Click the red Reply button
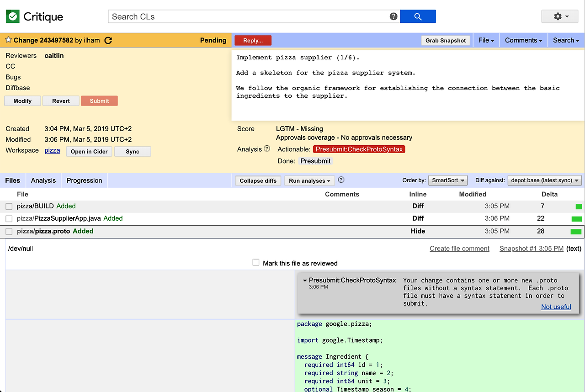The height and width of the screenshot is (392, 585). point(253,40)
